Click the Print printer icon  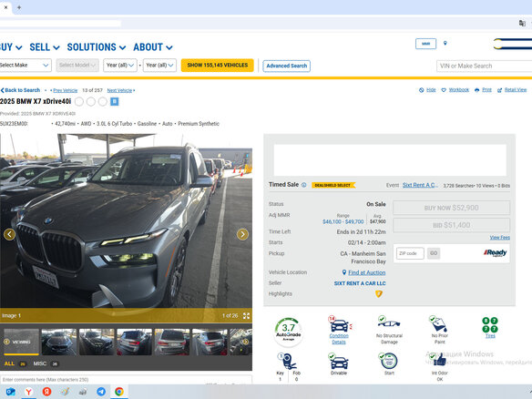pyautogui.click(x=476, y=90)
